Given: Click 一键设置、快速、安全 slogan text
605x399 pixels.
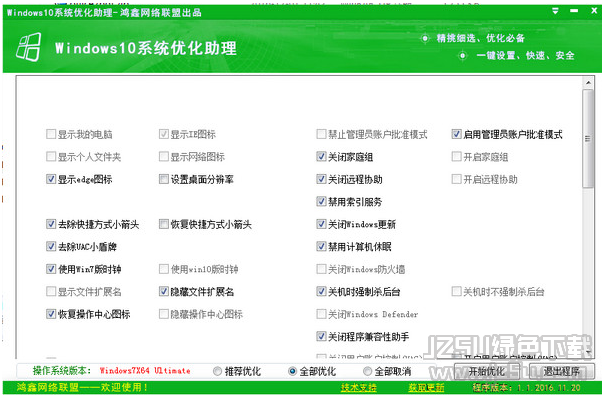Looking at the screenshot, I should 525,56.
